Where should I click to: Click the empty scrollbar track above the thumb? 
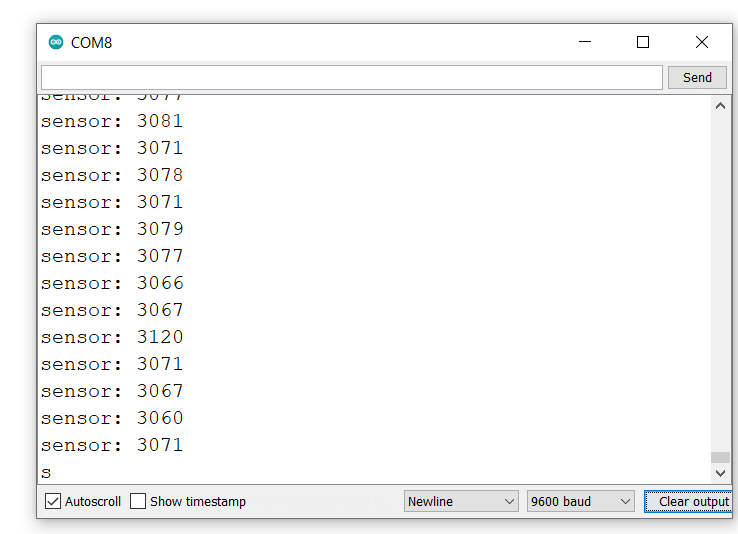pyautogui.click(x=721, y=280)
